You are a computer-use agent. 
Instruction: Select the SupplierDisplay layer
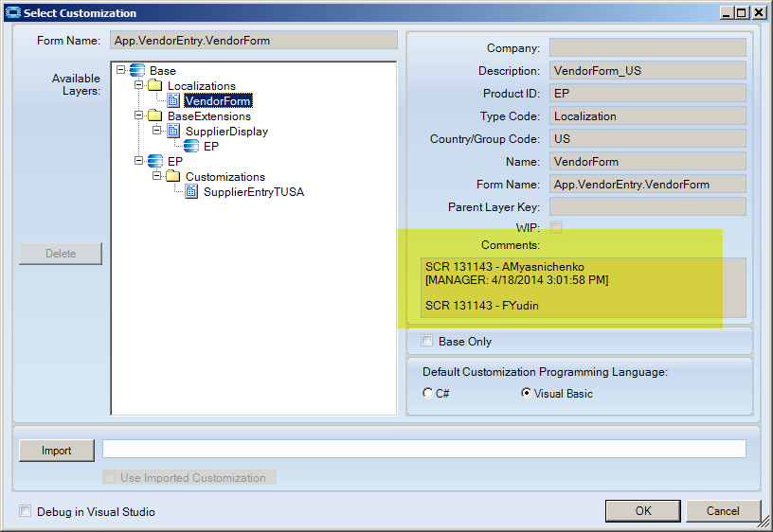click(x=226, y=131)
